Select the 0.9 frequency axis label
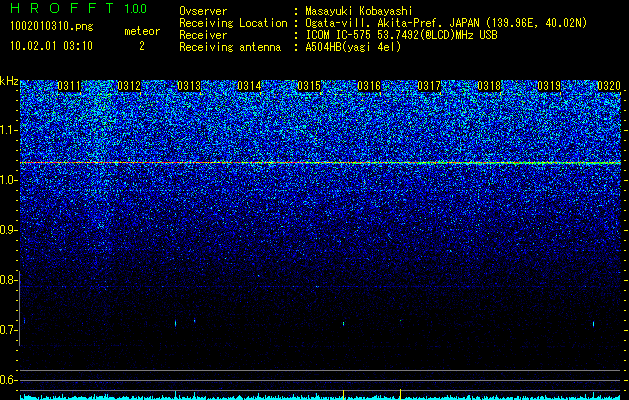 coord(8,230)
